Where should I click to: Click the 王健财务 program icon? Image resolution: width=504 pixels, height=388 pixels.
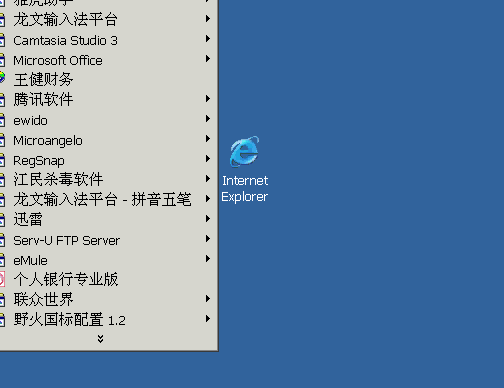click(2, 79)
